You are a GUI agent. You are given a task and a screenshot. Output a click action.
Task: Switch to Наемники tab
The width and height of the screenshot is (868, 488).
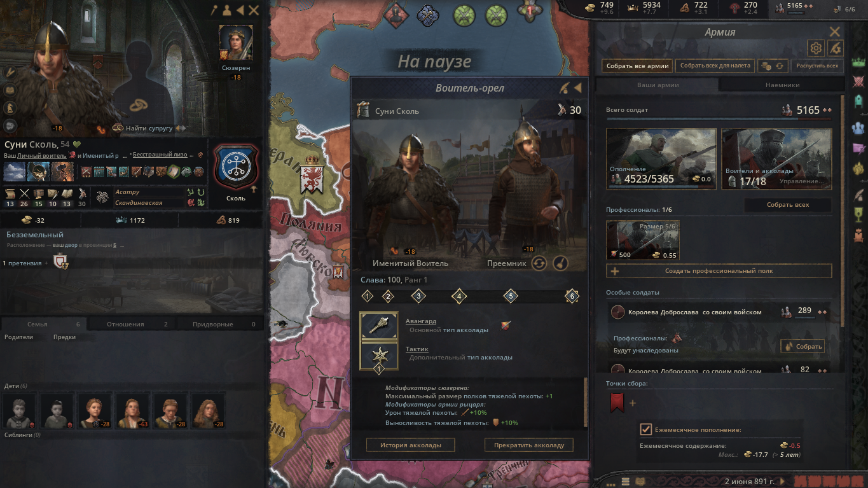pyautogui.click(x=782, y=85)
